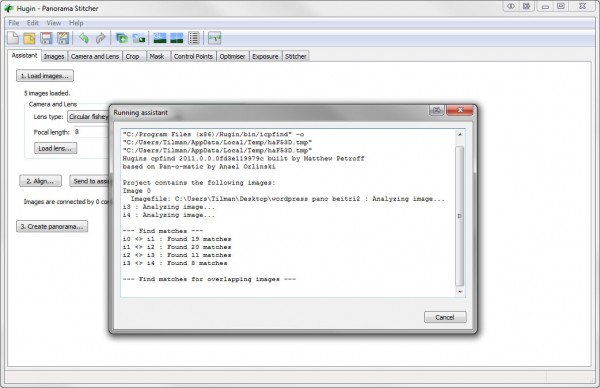Open the File menu
Screen dimensions: 600x388
[14, 23]
